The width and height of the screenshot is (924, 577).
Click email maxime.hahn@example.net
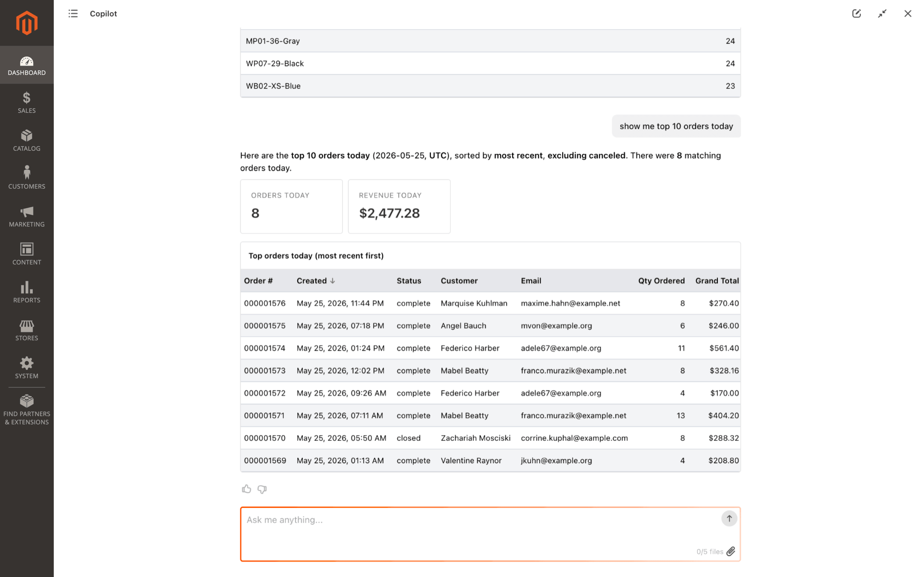point(570,303)
